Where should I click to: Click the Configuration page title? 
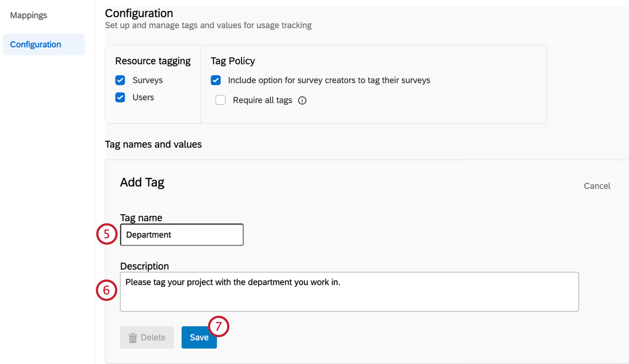click(x=139, y=13)
